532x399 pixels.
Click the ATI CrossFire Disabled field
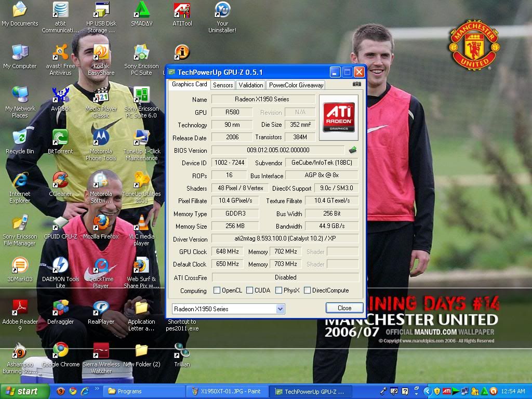[285, 277]
